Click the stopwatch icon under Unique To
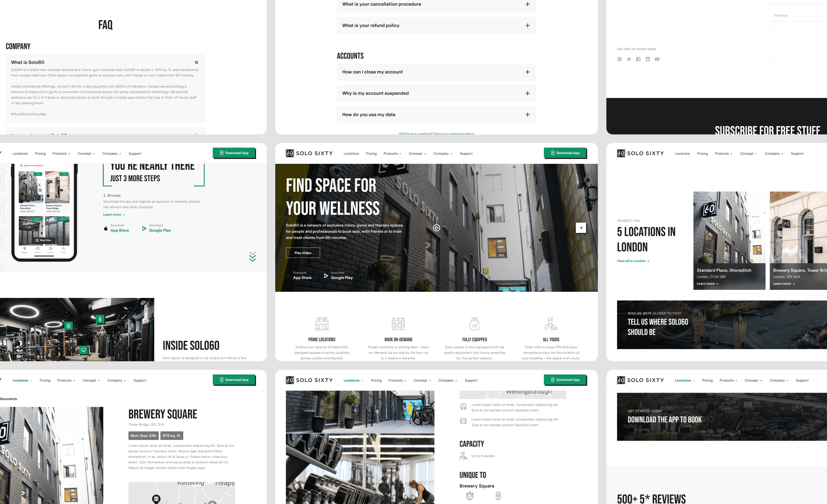The width and height of the screenshot is (827, 504). (470, 496)
